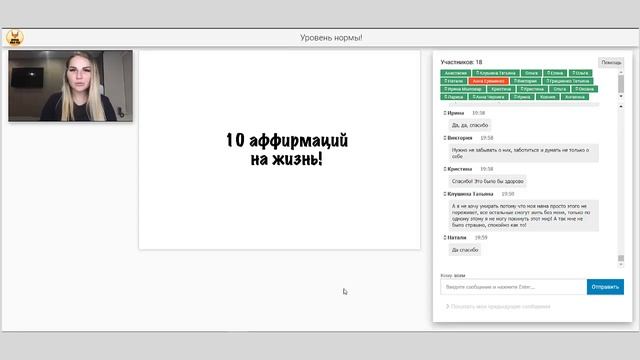Screen dimensions: 640x360
Task: Select the Ксения participant tag
Action: click(547, 97)
